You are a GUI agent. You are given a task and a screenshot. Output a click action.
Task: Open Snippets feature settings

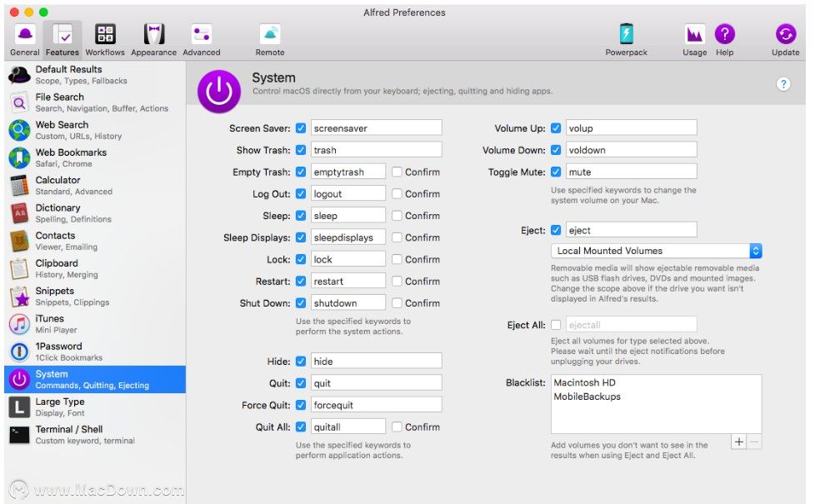pyautogui.click(x=95, y=297)
